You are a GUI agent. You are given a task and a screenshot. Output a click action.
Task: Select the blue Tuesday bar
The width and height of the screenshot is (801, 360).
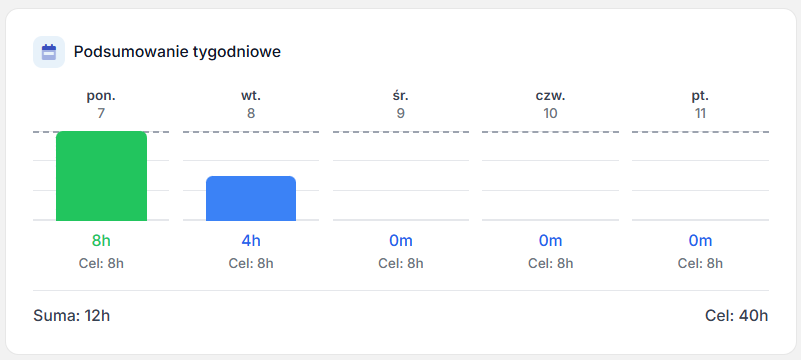(x=251, y=199)
